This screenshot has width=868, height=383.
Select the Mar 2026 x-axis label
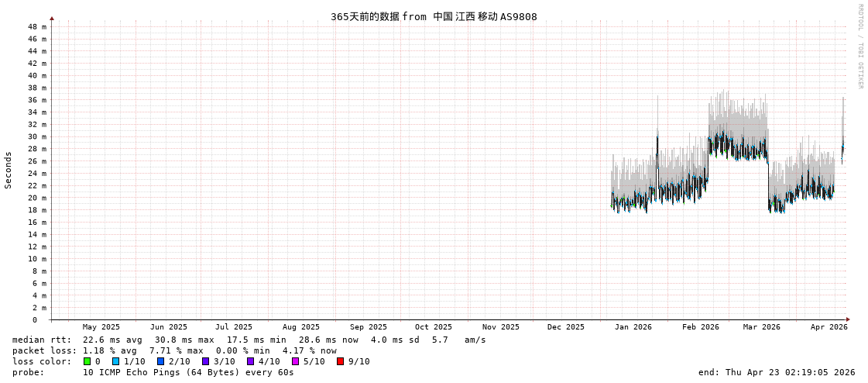click(x=761, y=327)
